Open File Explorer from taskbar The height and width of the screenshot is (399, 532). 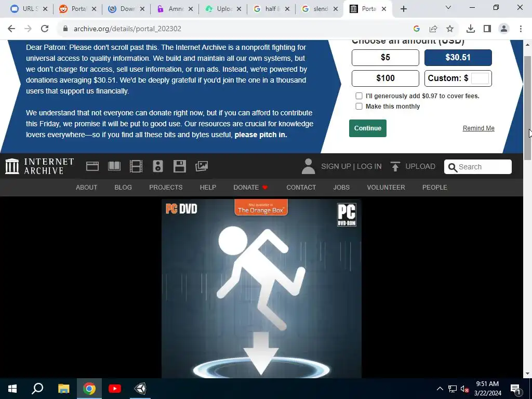point(63,389)
